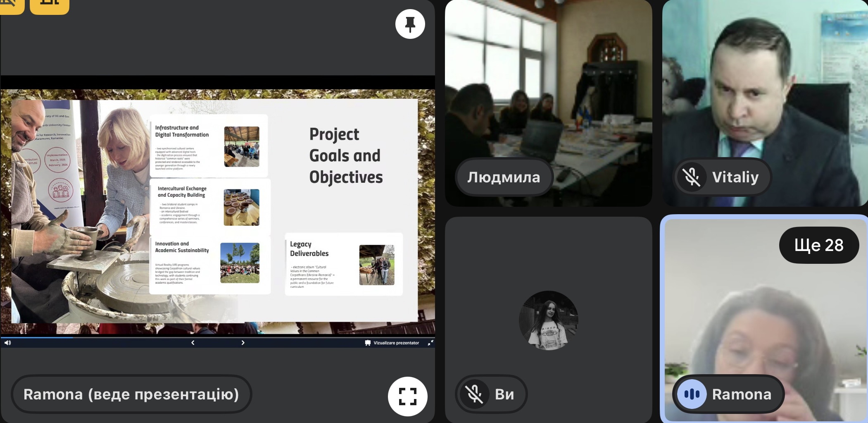Advance to the next slide arrow
Viewport: 868px width, 423px height.
(243, 342)
